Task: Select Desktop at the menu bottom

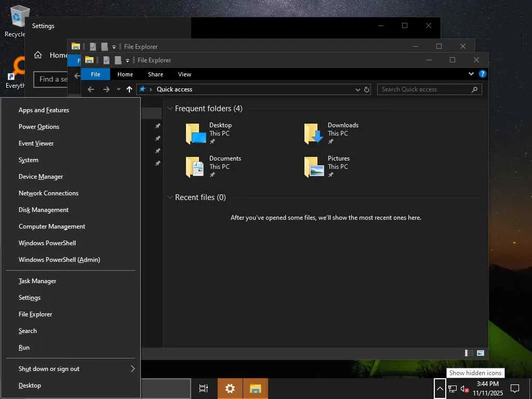Action: coord(71,385)
